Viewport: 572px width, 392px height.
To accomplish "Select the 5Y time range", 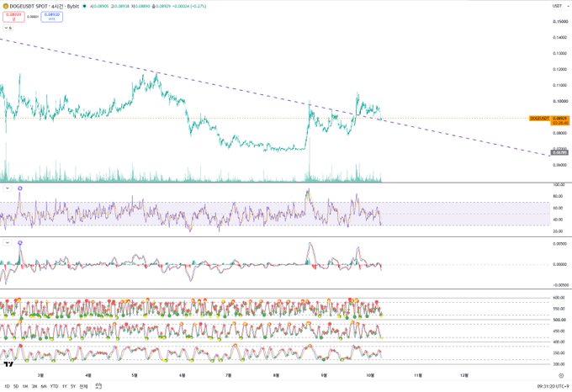I will [x=73, y=386].
